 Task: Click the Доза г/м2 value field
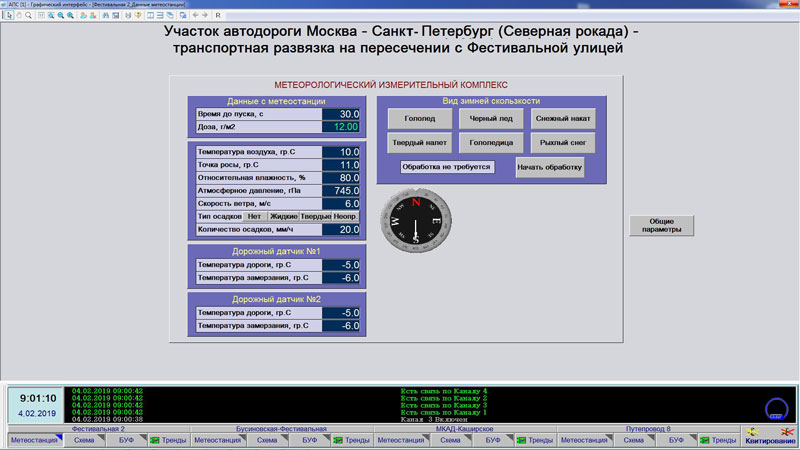[341, 127]
